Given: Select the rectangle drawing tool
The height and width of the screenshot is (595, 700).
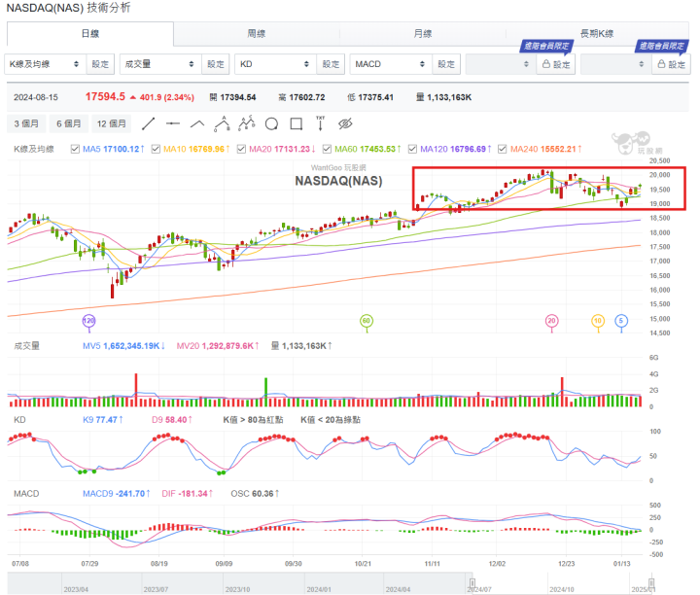Looking at the screenshot, I should [x=295, y=123].
